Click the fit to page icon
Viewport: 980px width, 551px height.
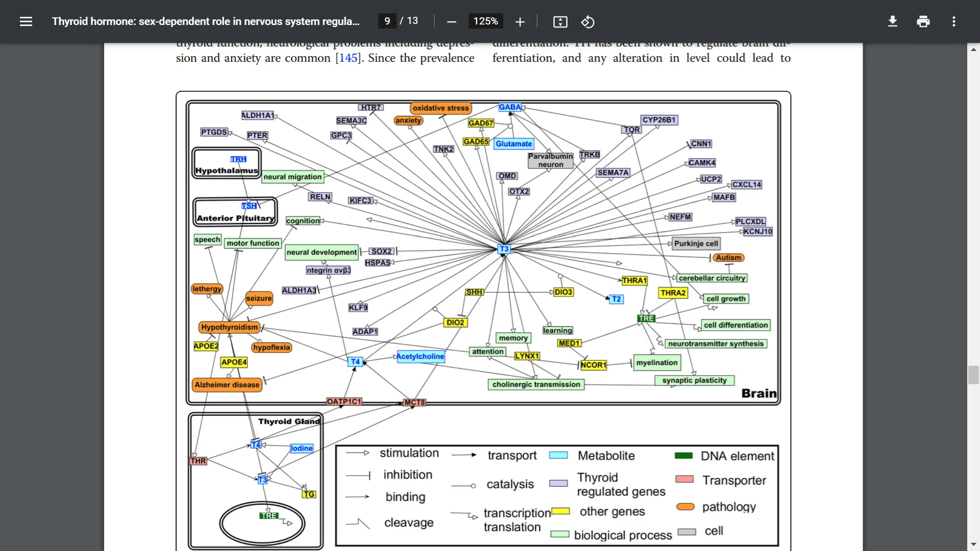tap(560, 21)
